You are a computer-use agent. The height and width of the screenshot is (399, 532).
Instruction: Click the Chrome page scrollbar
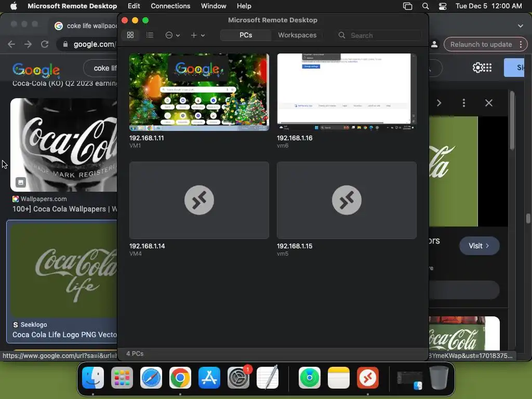tap(528, 218)
